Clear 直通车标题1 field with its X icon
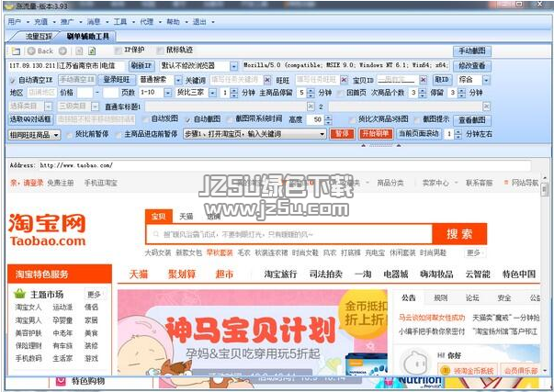Viewport: 554px width, 392px height. [311, 106]
